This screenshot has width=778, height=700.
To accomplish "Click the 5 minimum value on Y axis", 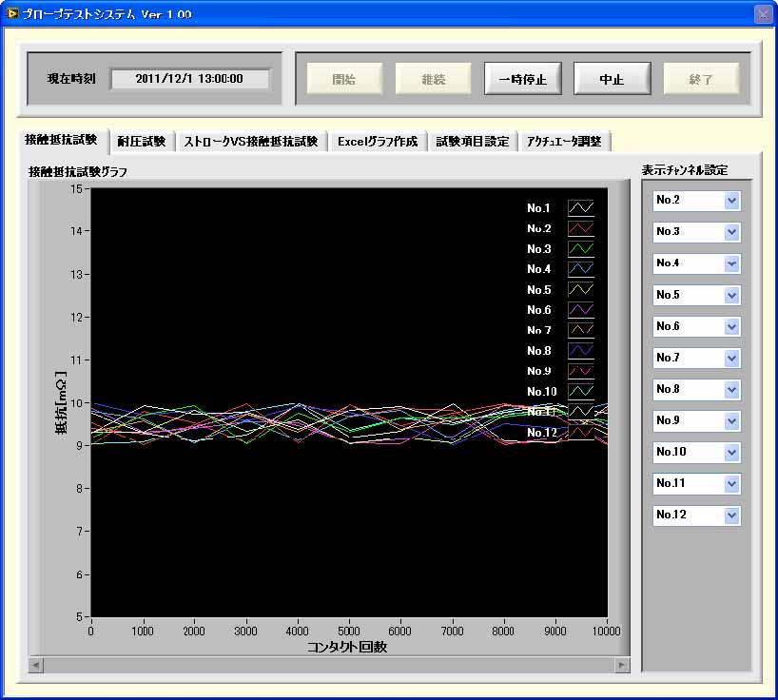I will click(79, 617).
